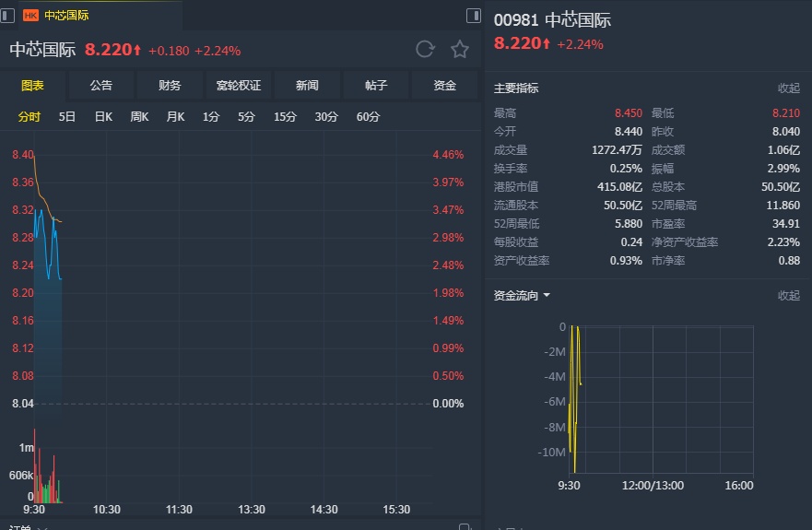Go to the 新闻 tab
The width and height of the screenshot is (812, 530).
[x=307, y=86]
